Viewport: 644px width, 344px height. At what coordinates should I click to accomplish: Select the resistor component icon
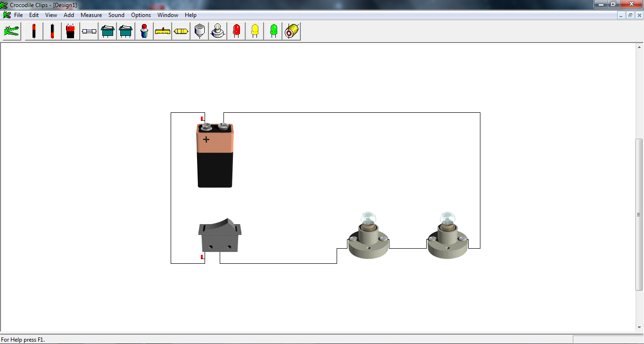pyautogui.click(x=181, y=31)
